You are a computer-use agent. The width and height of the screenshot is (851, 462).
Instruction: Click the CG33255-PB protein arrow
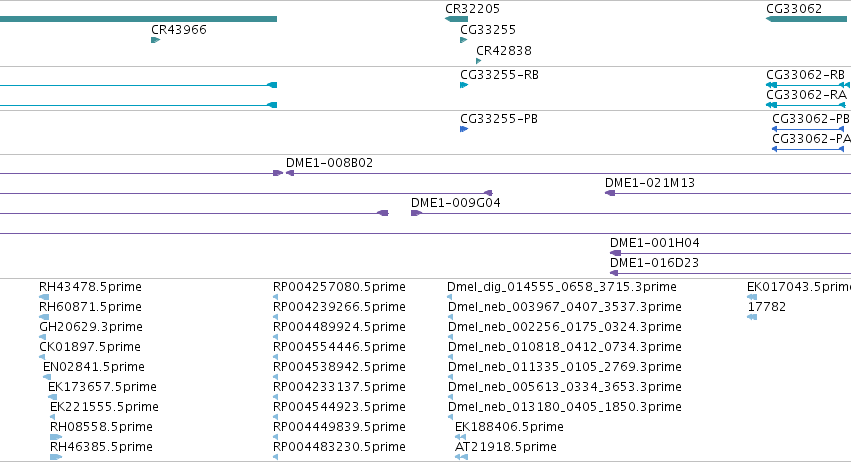pyautogui.click(x=464, y=129)
